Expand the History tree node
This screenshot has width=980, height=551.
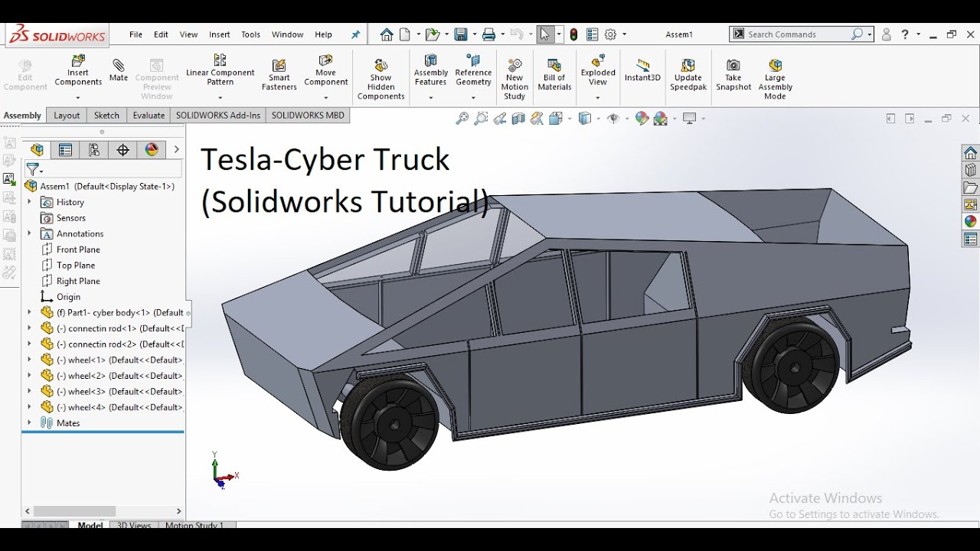(29, 202)
